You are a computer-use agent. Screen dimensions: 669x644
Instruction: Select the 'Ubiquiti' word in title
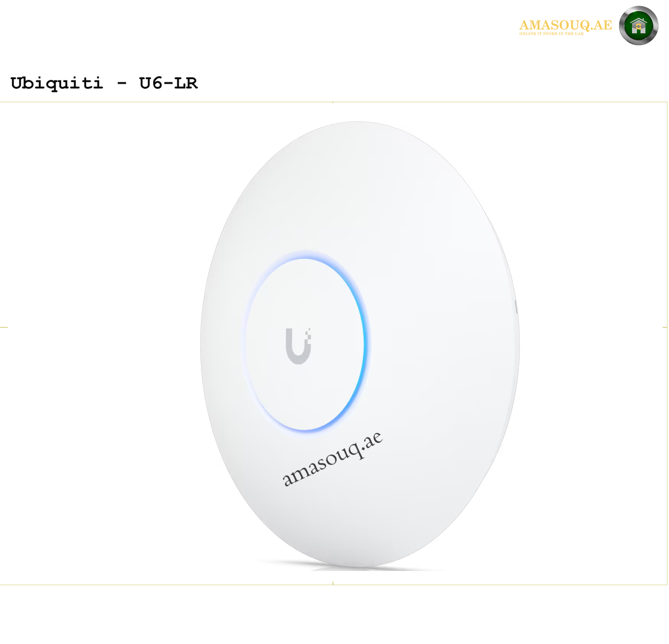tap(56, 83)
